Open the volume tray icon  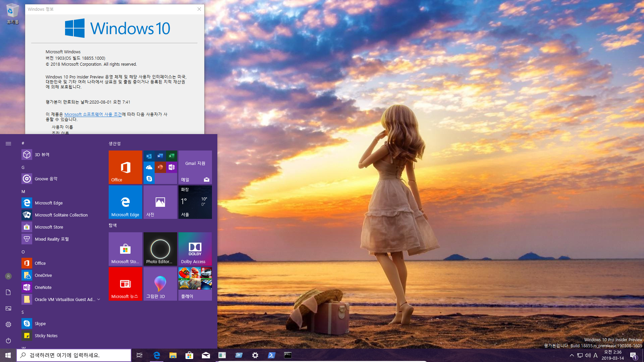pos(588,355)
